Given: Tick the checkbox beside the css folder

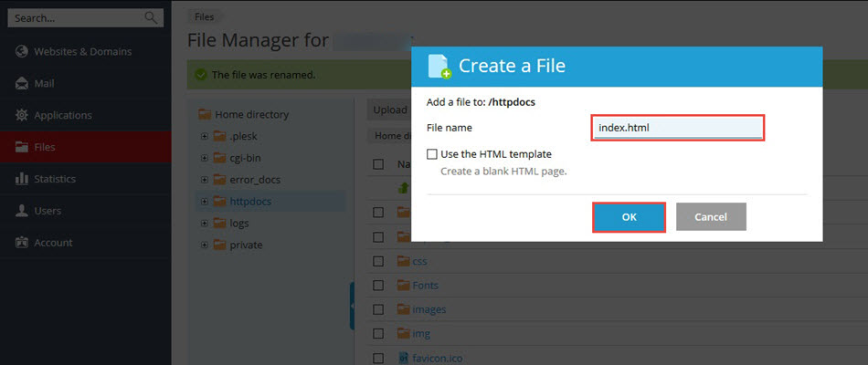Looking at the screenshot, I should point(378,261).
